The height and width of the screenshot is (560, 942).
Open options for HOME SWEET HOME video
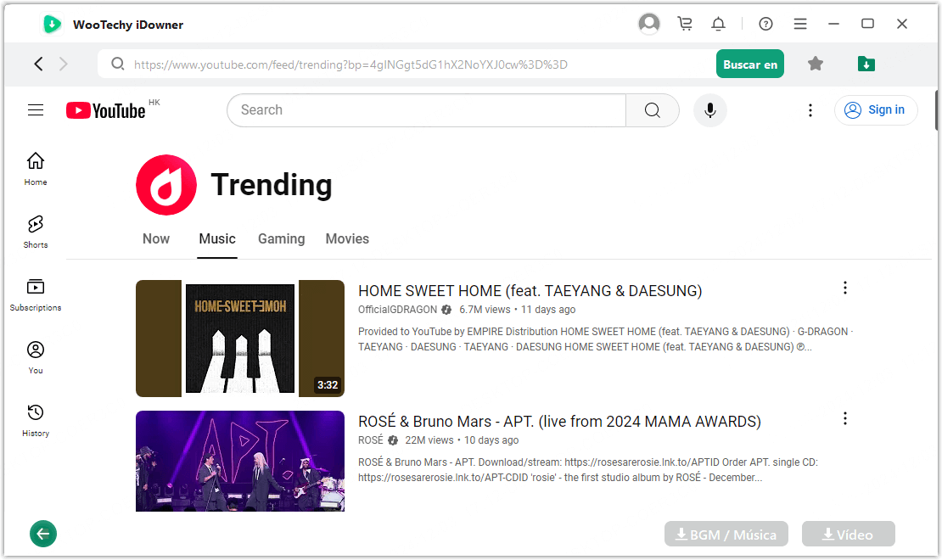click(844, 288)
